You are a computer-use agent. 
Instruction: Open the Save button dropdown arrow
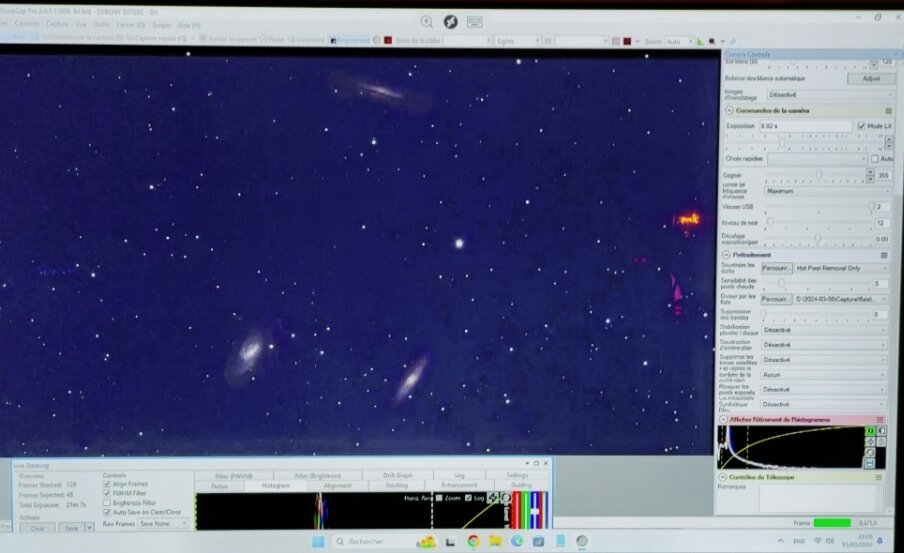coord(89,528)
